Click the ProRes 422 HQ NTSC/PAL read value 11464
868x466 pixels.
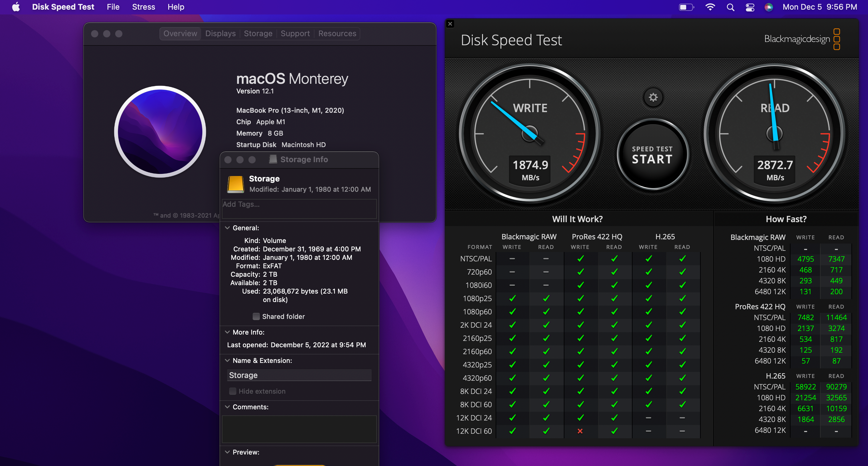pyautogui.click(x=836, y=318)
